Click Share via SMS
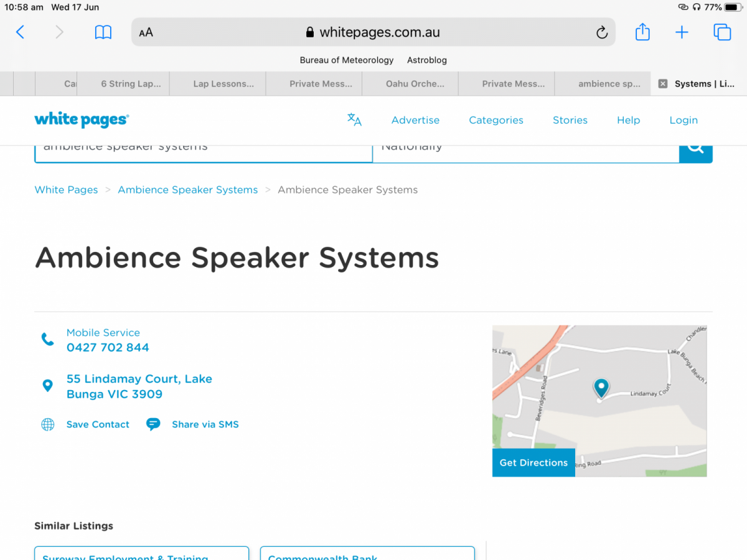Viewport: 747px width, 560px height. tap(205, 424)
